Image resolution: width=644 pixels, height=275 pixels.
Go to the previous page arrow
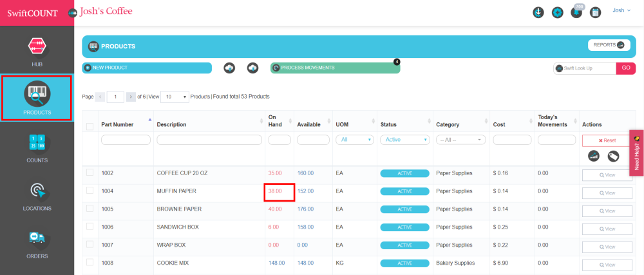click(x=100, y=97)
